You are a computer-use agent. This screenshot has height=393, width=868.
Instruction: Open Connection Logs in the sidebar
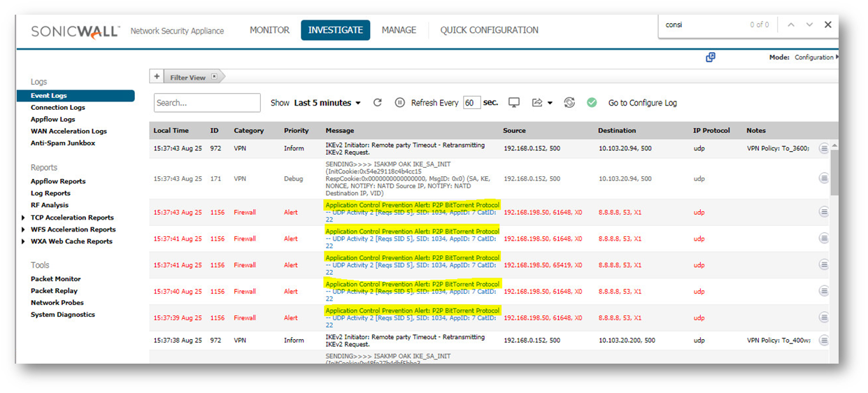(58, 108)
